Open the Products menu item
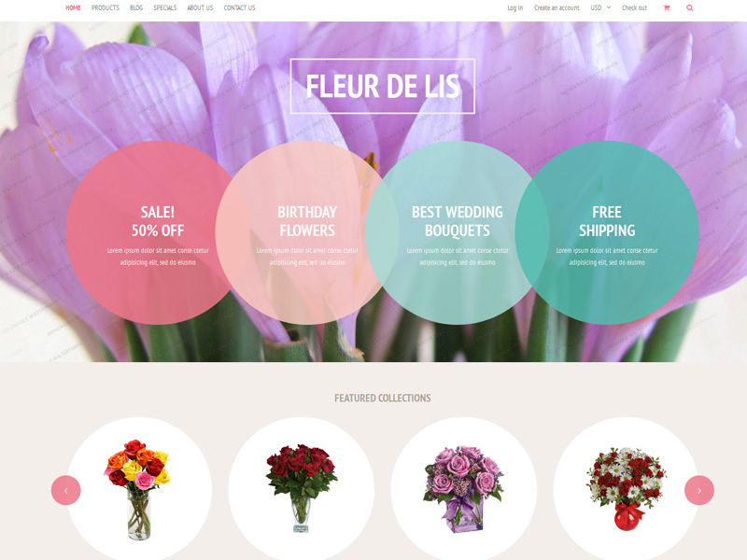Viewport: 747px width, 560px height. [x=106, y=8]
